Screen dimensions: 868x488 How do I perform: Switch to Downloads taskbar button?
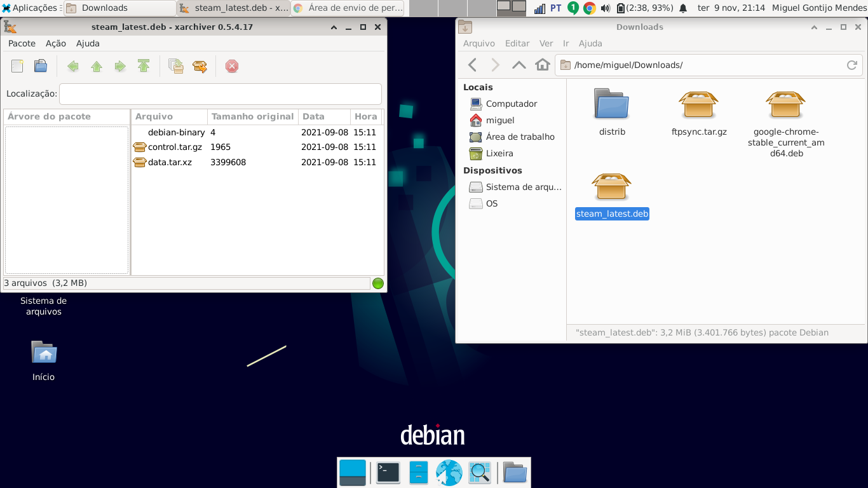[x=120, y=8]
